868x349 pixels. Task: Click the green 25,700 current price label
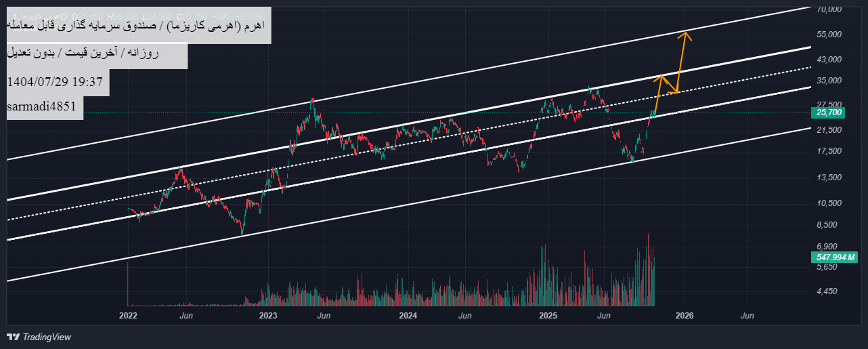(x=824, y=112)
